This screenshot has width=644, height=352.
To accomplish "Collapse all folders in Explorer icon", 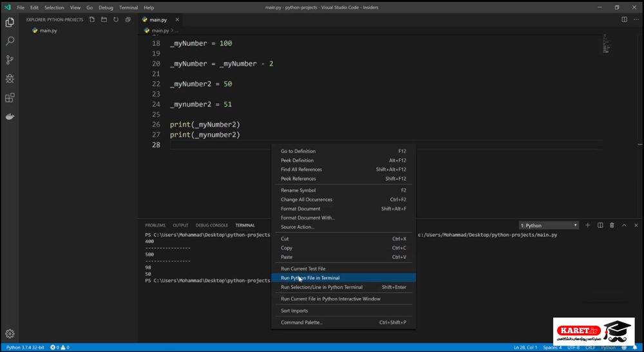I will pyautogui.click(x=128, y=19).
